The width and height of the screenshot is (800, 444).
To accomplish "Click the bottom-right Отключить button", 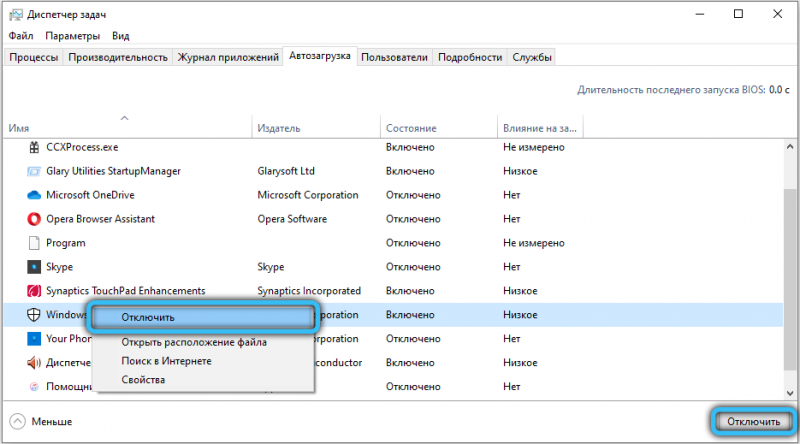I will 754,422.
